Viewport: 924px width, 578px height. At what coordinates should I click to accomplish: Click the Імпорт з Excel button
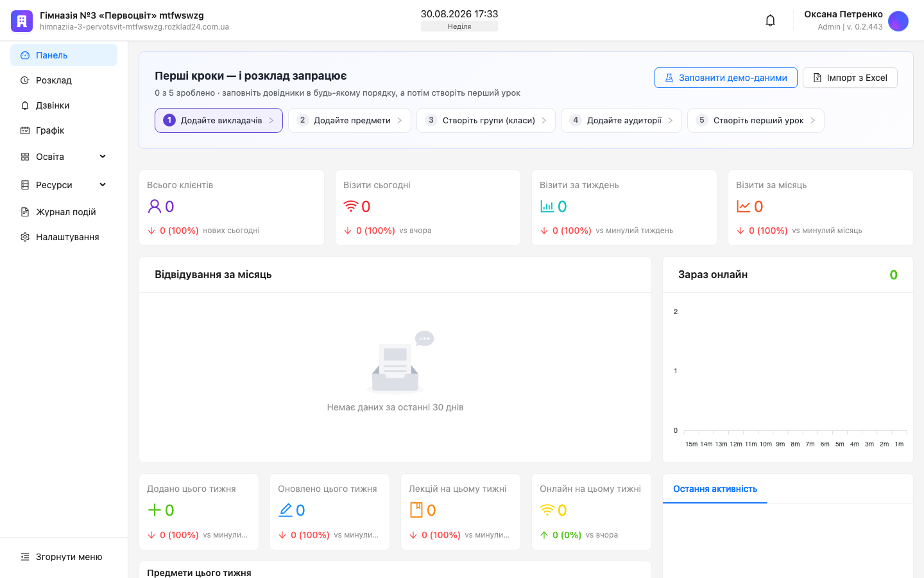(850, 78)
